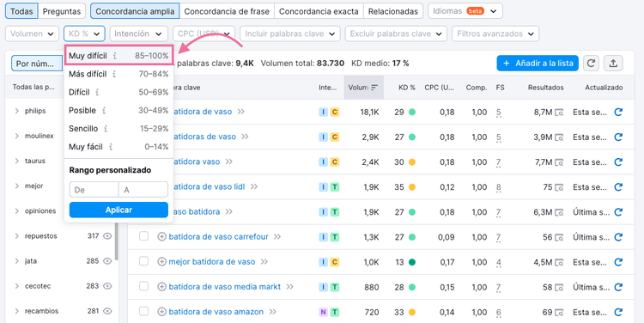Open Incluir palabras clave dropdown
This screenshot has width=644, height=323.
[x=290, y=34]
